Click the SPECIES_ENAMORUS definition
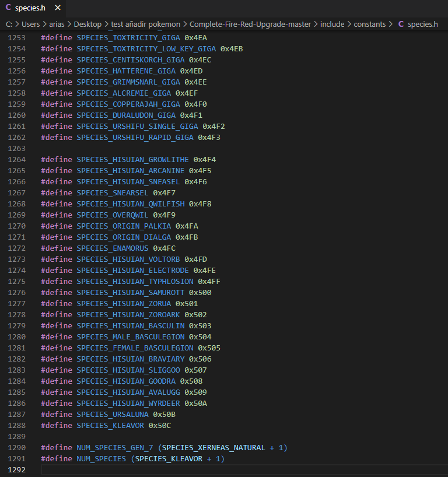Image resolution: width=448 pixels, height=477 pixels. click(112, 248)
